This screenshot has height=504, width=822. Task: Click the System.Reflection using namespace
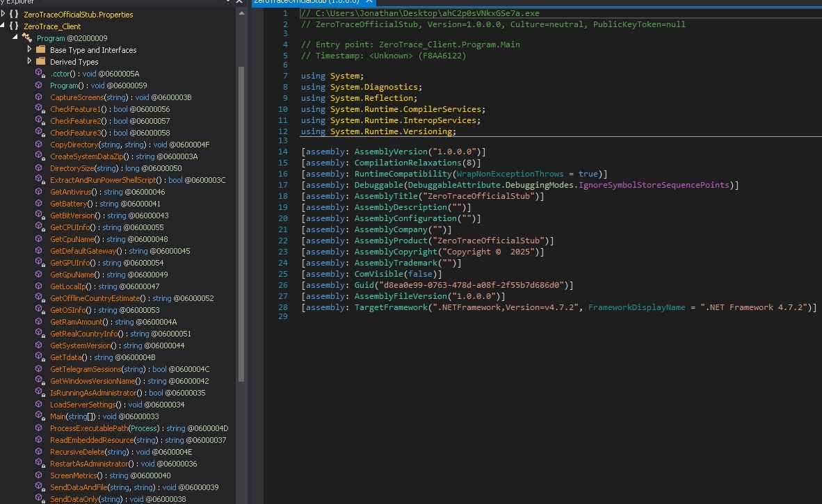tap(371, 98)
